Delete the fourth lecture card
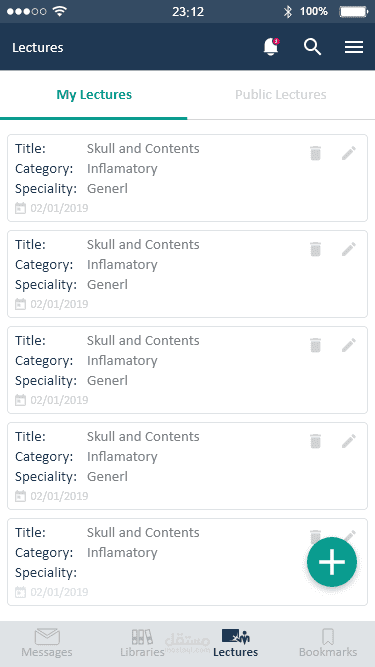 315,441
